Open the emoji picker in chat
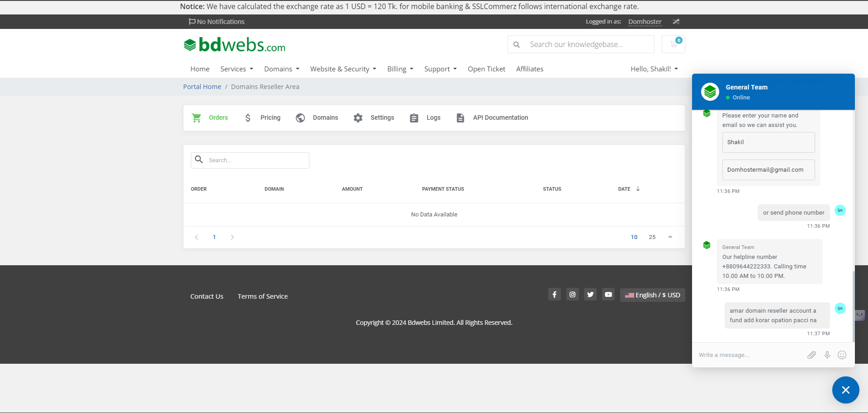This screenshot has height=413, width=868. (x=842, y=355)
